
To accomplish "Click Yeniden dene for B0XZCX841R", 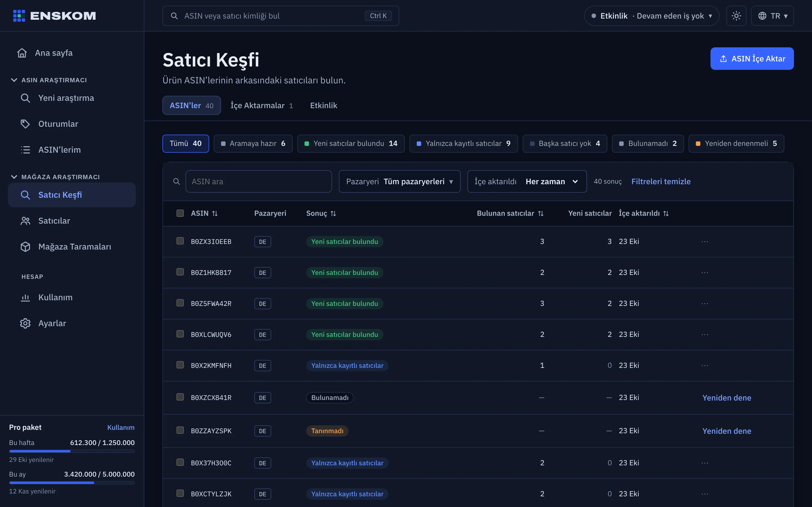I will [x=727, y=398].
